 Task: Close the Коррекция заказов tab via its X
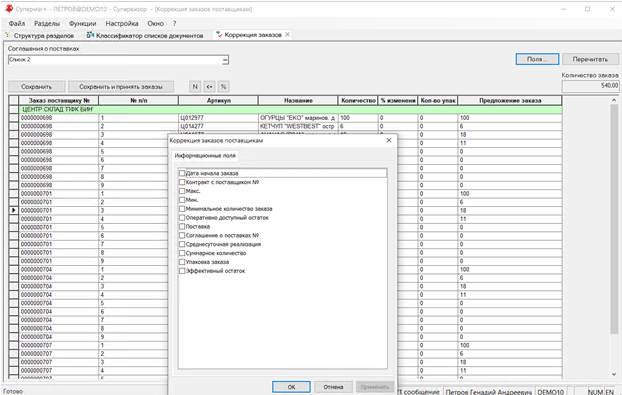coord(288,35)
